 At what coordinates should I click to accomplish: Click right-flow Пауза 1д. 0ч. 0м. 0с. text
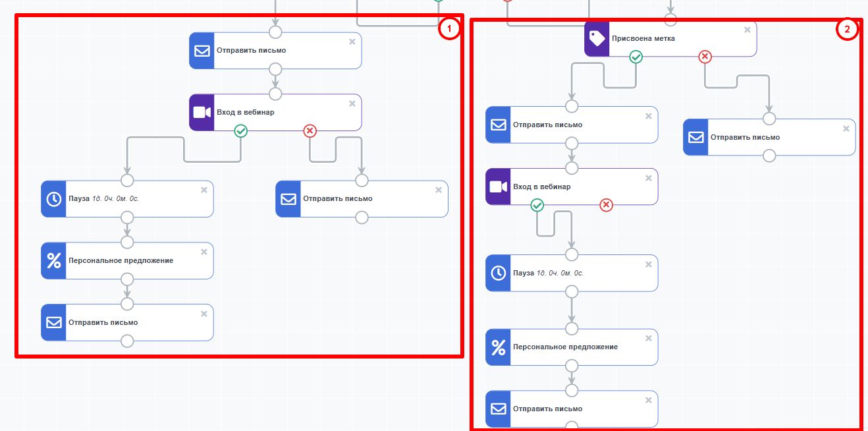[x=549, y=273]
